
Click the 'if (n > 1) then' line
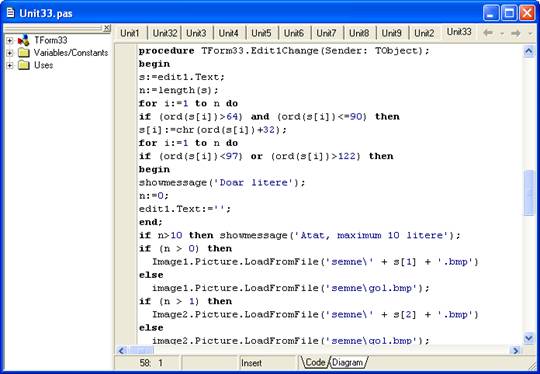point(185,301)
